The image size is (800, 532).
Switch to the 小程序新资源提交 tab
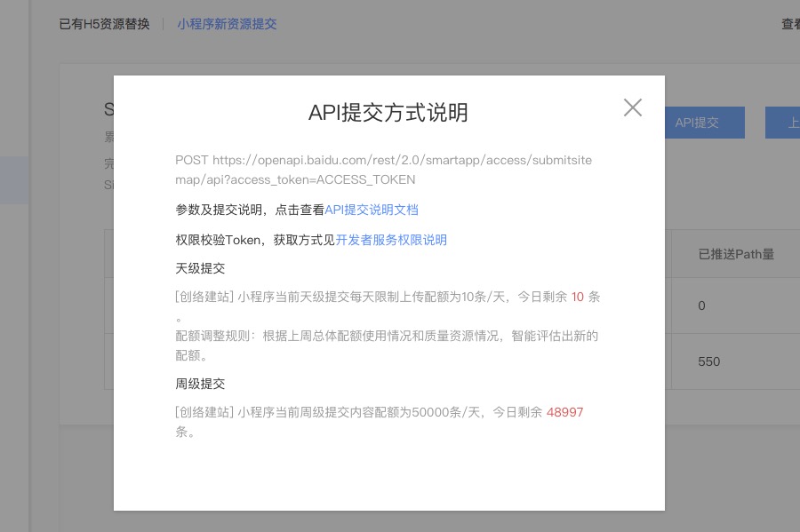pyautogui.click(x=227, y=24)
